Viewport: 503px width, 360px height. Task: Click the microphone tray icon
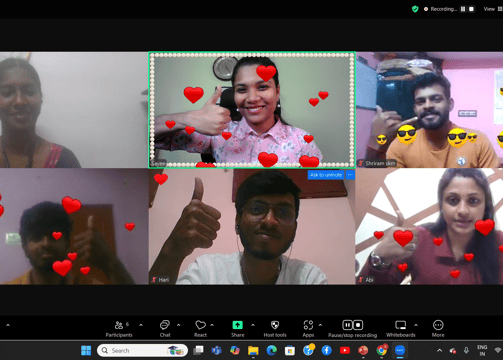[466, 350]
